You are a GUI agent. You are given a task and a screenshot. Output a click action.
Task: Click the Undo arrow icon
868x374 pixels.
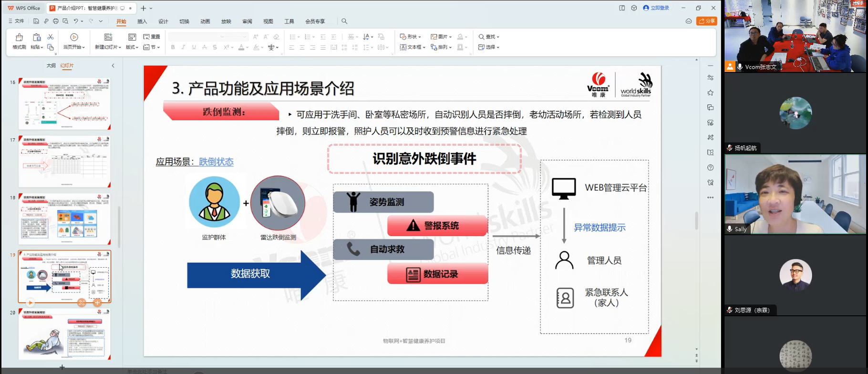tap(76, 21)
